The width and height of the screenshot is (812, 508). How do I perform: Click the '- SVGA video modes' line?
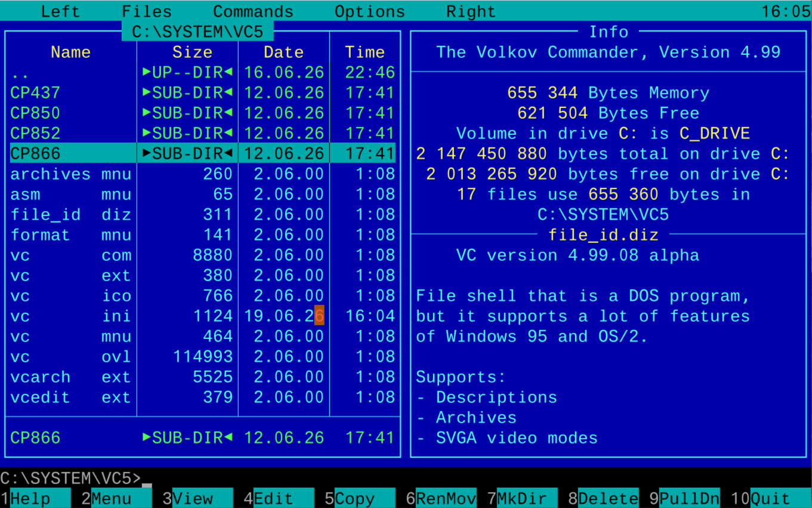pos(507,438)
